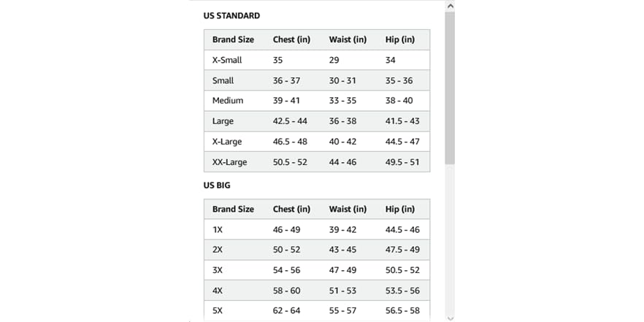Click the X-Large hip value 44.5 - 47
This screenshot has width=644, height=322.
pyautogui.click(x=402, y=142)
